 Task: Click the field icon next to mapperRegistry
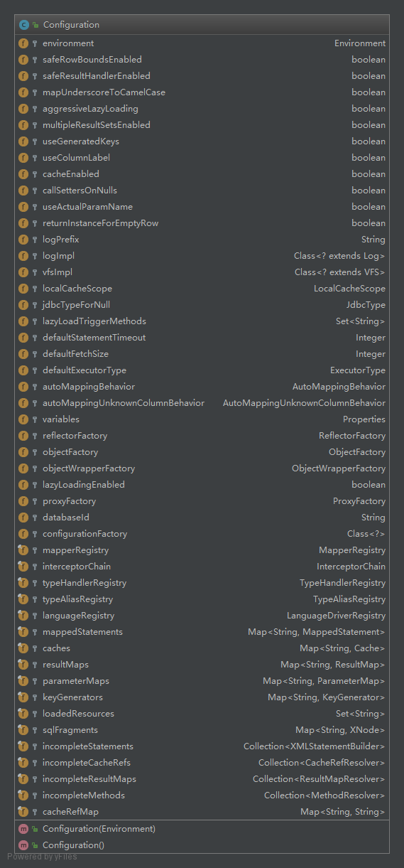23,550
